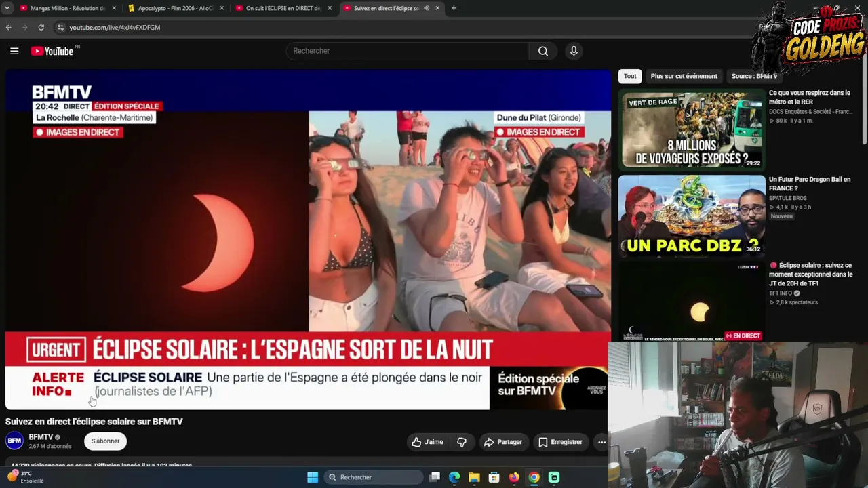
Task: Click the Windows taskbar search box
Action: tap(372, 477)
